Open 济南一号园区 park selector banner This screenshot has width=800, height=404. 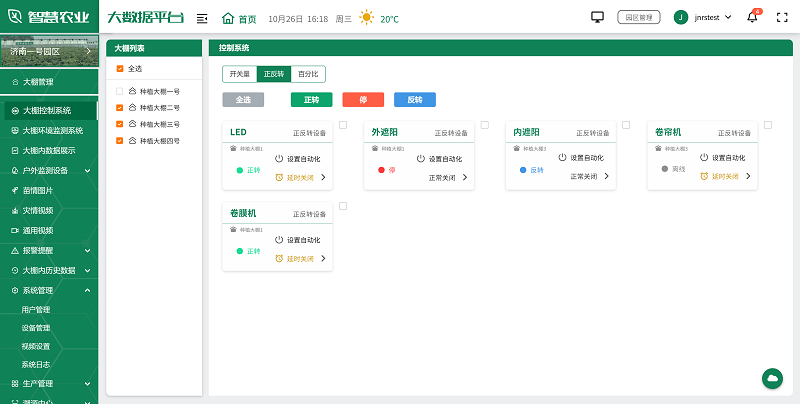click(48, 51)
